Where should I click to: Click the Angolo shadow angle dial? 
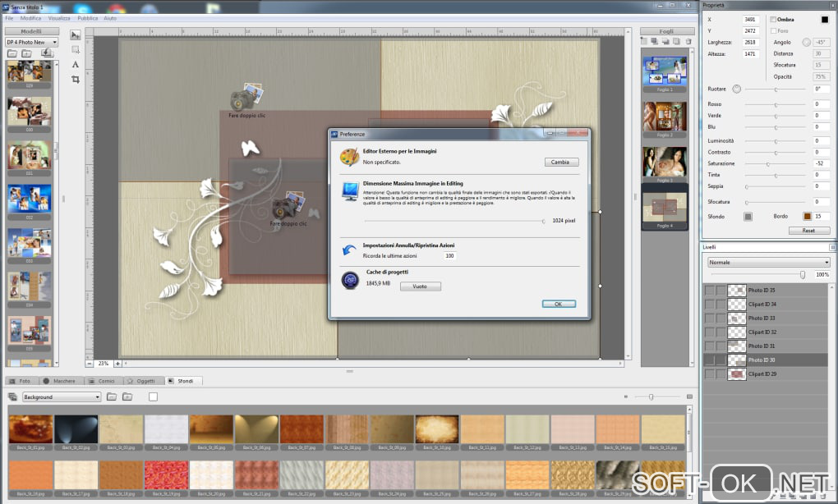[x=806, y=42]
